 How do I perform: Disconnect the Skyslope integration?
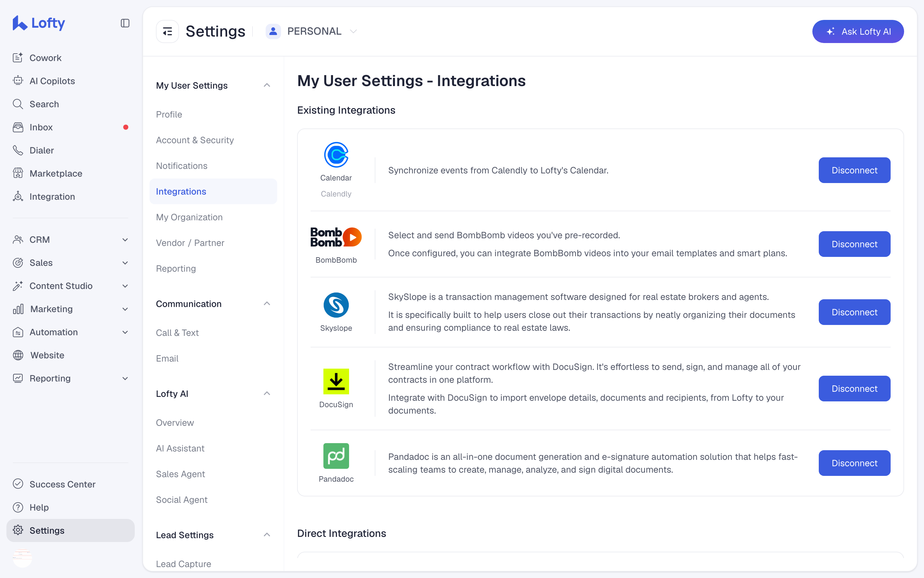(854, 312)
